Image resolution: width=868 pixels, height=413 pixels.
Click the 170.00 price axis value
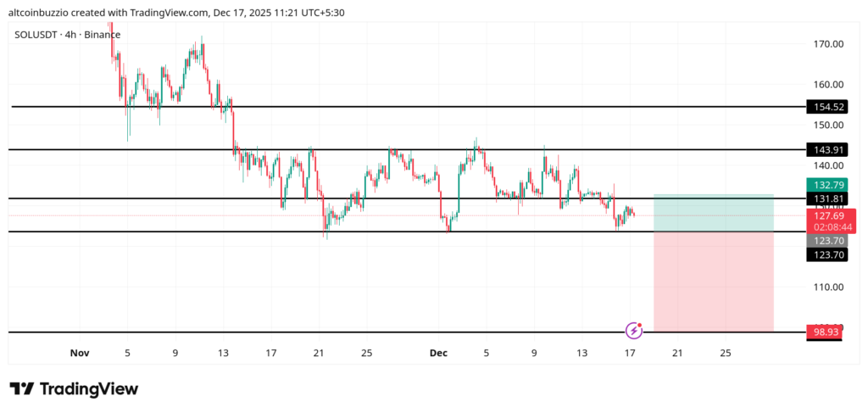[826, 44]
